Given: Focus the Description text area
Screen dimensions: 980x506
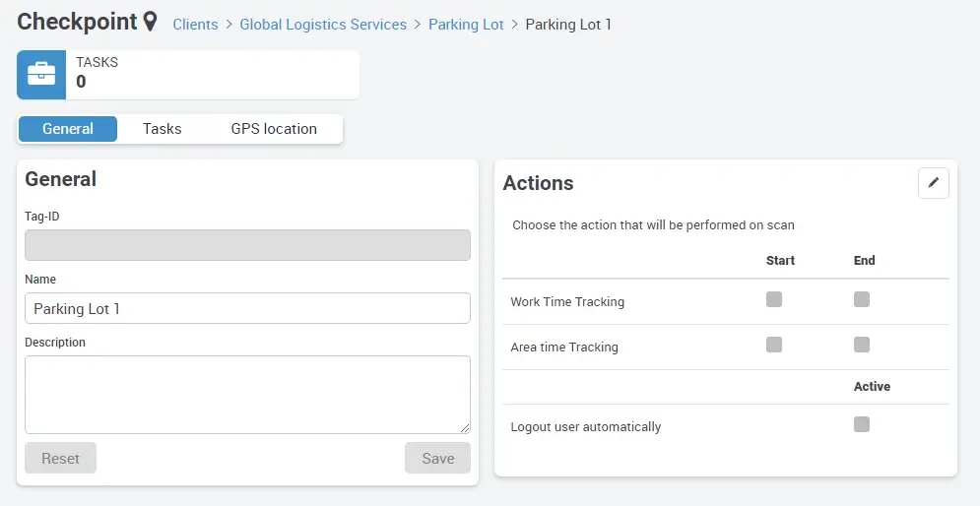Looking at the screenshot, I should pos(247,394).
